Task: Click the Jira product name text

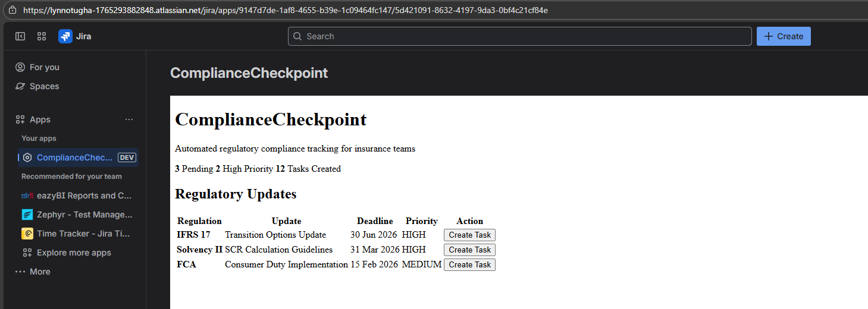Action: [83, 36]
